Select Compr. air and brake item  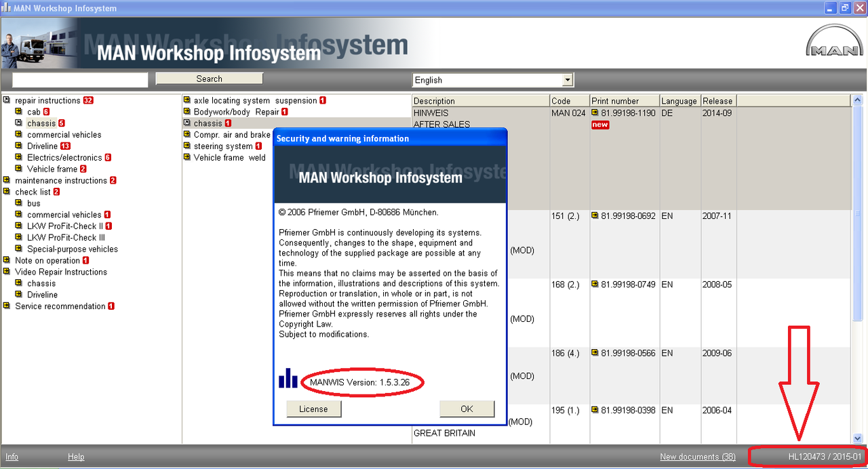click(232, 135)
